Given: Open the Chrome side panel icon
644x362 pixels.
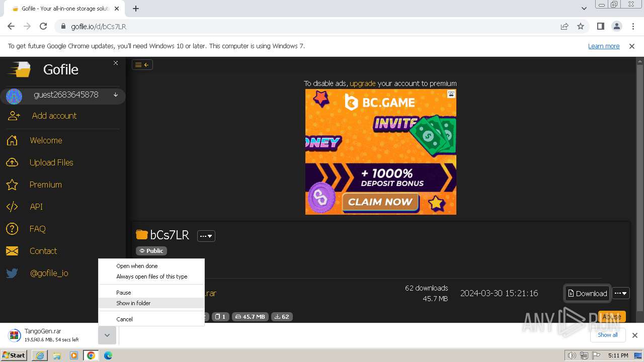Looking at the screenshot, I should pos(601,26).
